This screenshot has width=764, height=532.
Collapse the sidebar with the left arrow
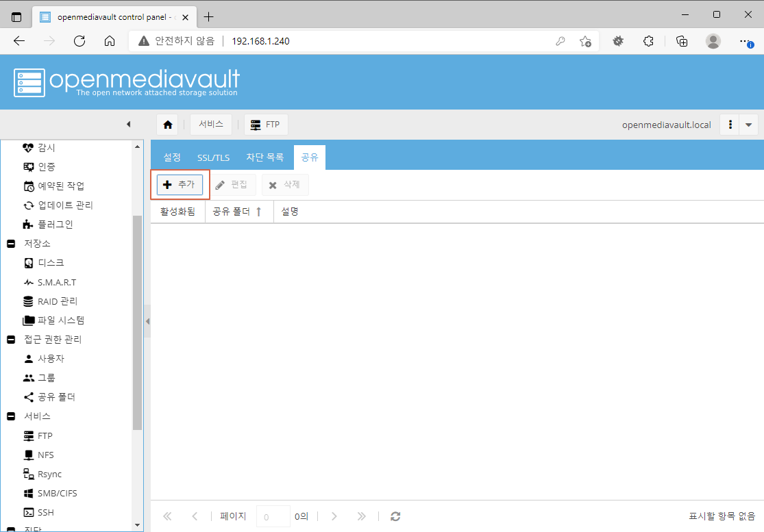tap(129, 124)
